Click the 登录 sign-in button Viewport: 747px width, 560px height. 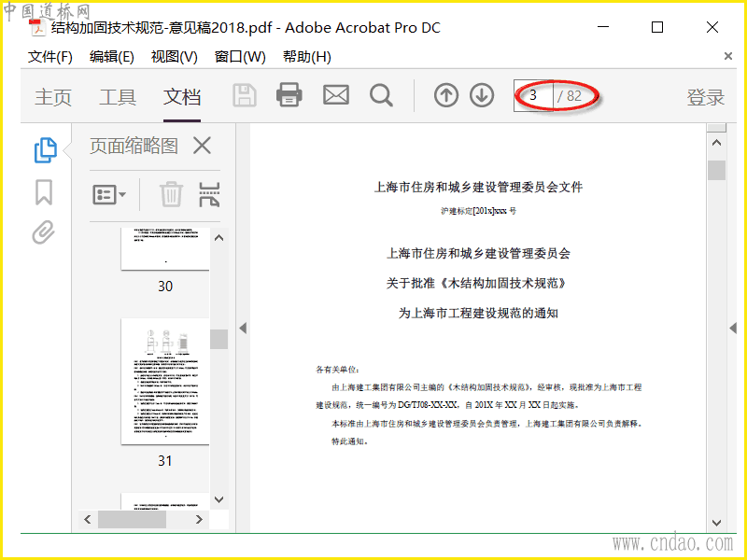706,97
